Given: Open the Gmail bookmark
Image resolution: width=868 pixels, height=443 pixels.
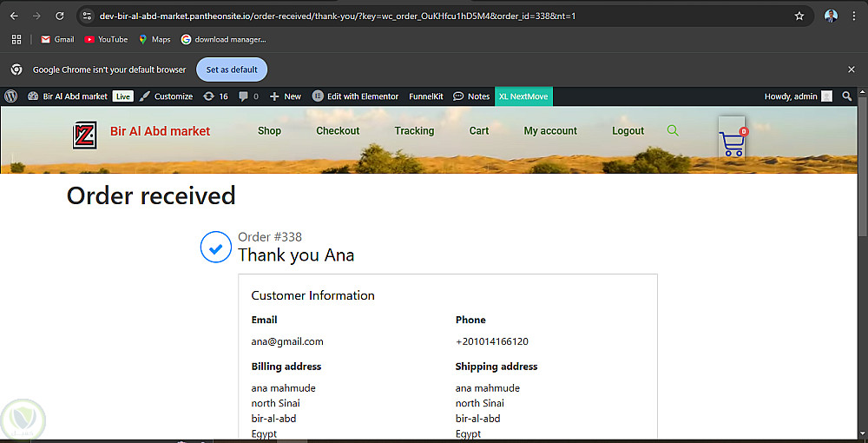Looking at the screenshot, I should [x=57, y=39].
